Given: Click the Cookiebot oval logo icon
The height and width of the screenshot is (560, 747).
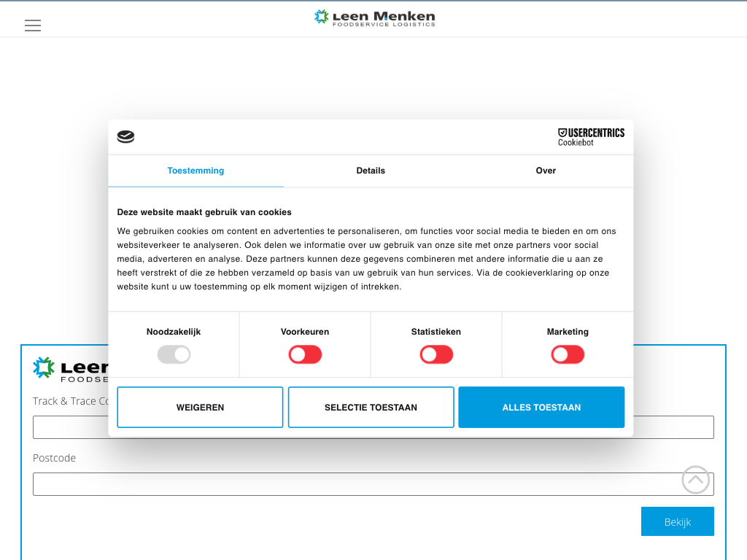Looking at the screenshot, I should [x=125, y=136].
